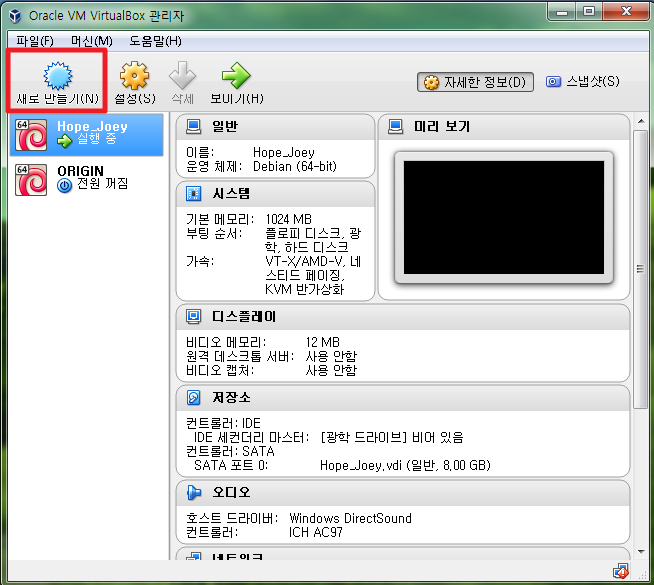654x585 pixels.
Task: Click the KVM 반가상화 acceleration text
Action: tap(304, 289)
